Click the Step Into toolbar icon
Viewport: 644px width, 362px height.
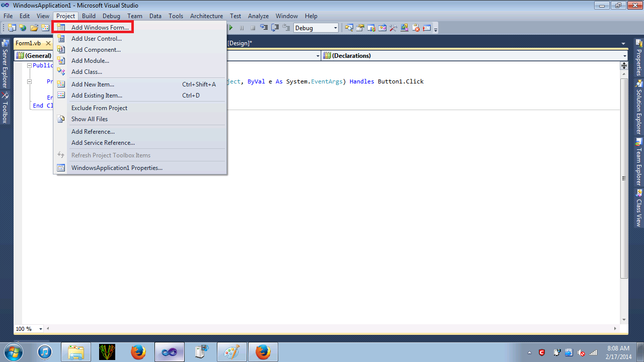coord(264,28)
